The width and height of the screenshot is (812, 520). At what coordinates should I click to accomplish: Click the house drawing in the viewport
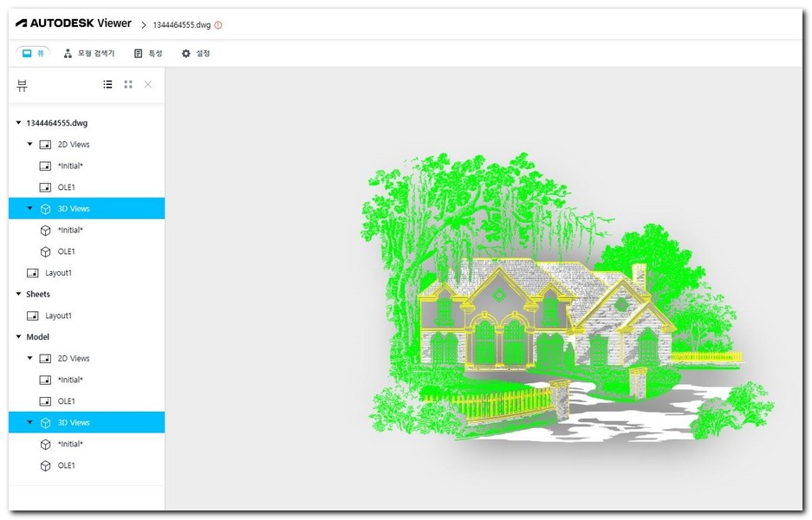click(520, 329)
